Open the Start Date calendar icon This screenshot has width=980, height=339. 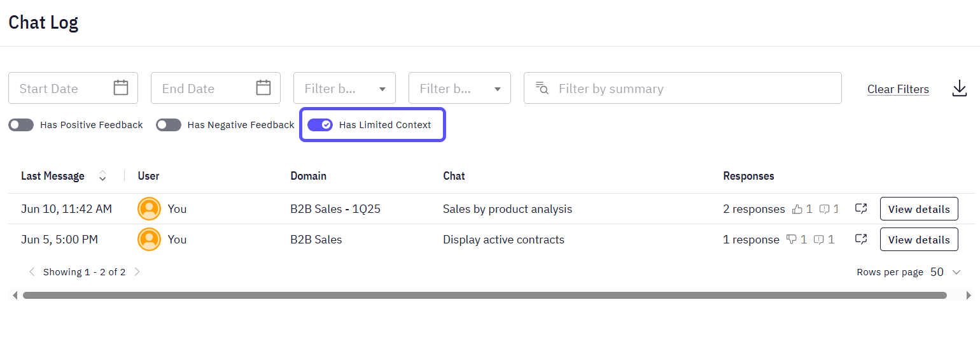pyautogui.click(x=121, y=88)
